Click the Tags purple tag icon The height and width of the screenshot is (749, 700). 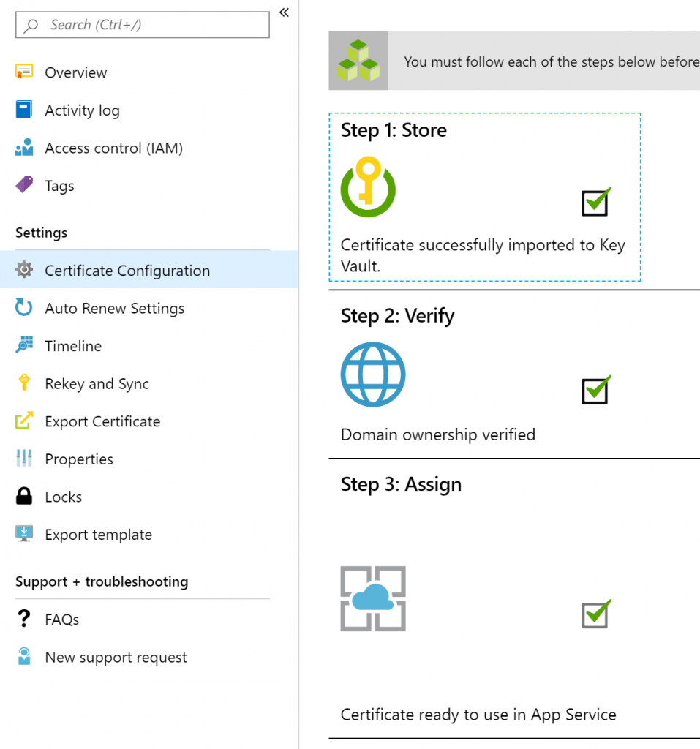click(x=24, y=184)
